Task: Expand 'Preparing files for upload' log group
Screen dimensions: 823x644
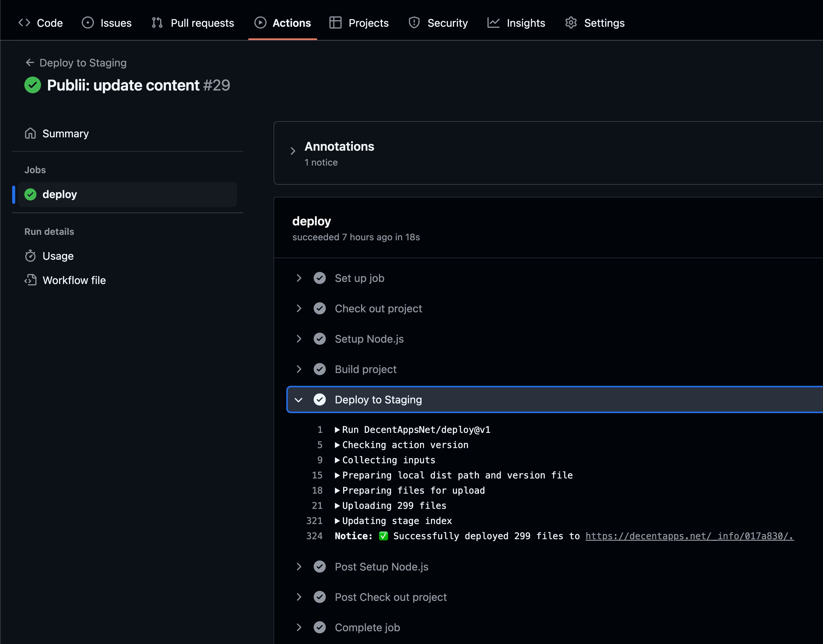Action: pyautogui.click(x=410, y=491)
